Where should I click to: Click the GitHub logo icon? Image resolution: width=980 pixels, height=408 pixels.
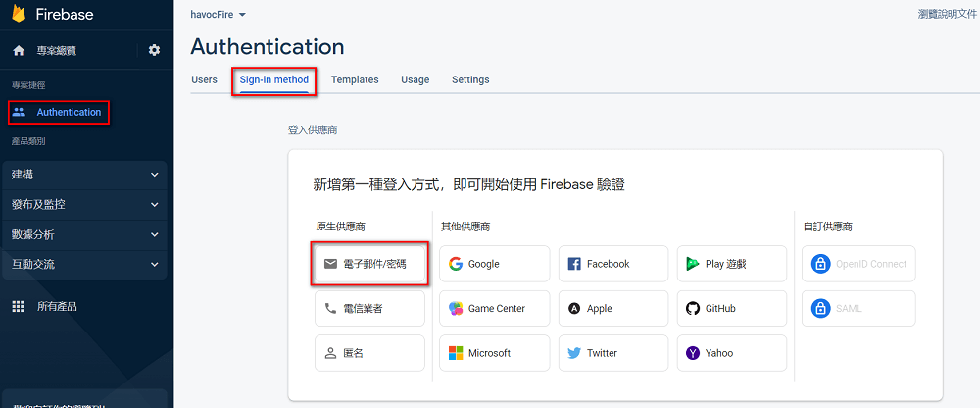coord(693,309)
